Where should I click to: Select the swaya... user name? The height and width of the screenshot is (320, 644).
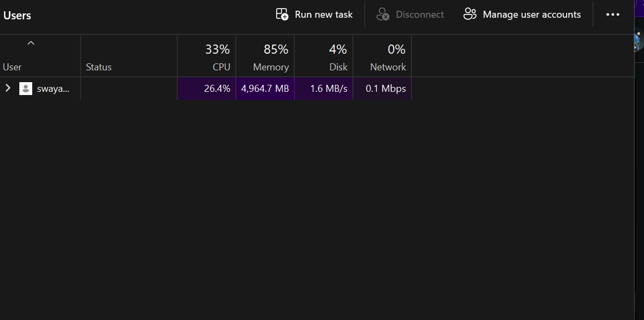(x=53, y=88)
